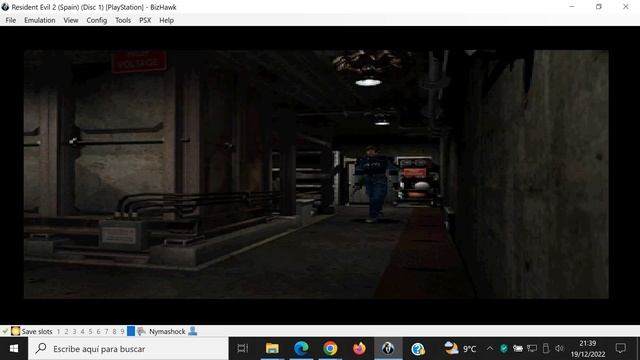The image size is (640, 360).
Task: Restore down the BizHawk window
Action: click(599, 7)
